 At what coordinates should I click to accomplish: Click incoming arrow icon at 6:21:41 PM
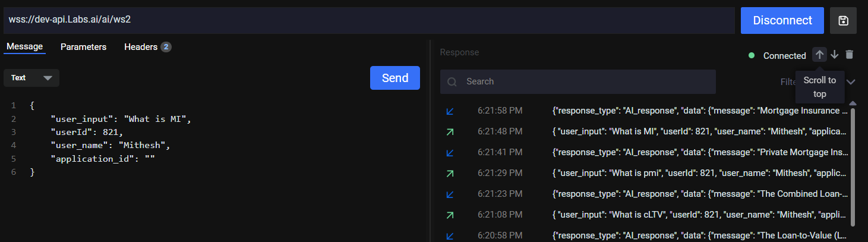[x=450, y=152]
